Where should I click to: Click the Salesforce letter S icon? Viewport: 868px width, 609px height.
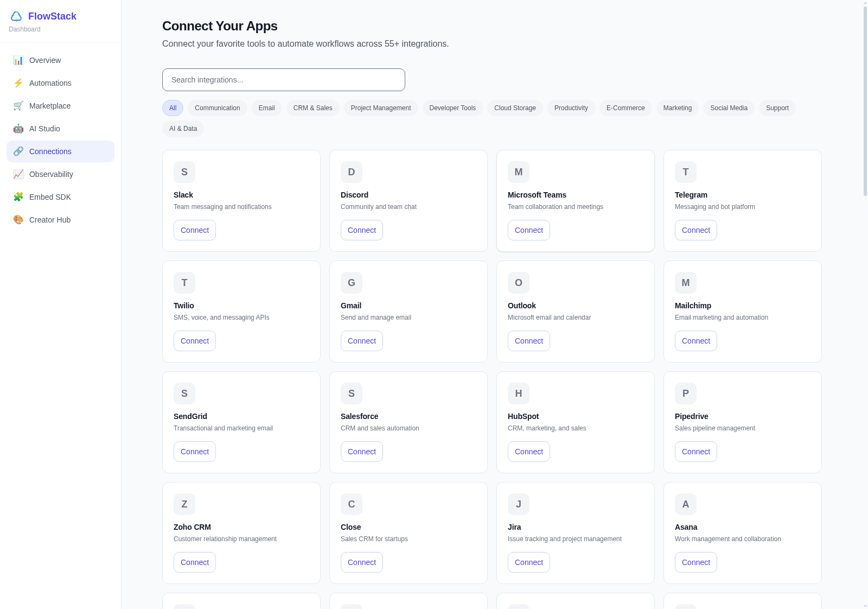click(x=352, y=394)
